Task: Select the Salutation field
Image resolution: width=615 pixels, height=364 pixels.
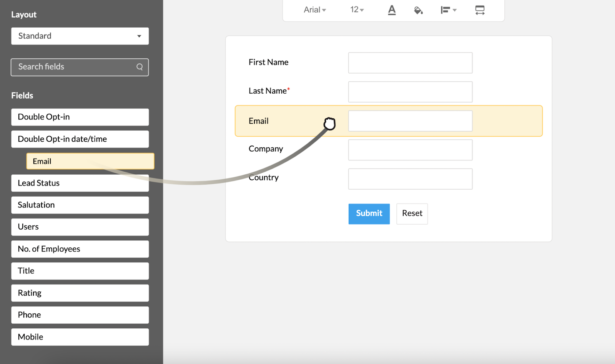Action: (80, 205)
